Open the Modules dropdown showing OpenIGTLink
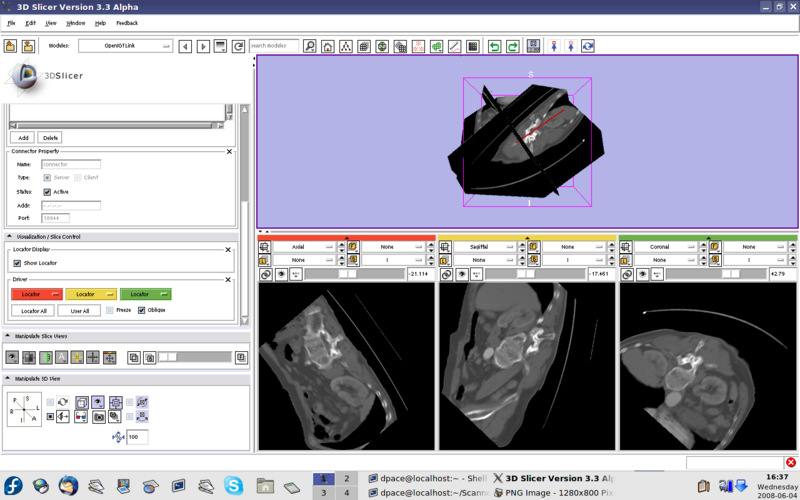 tap(125, 46)
